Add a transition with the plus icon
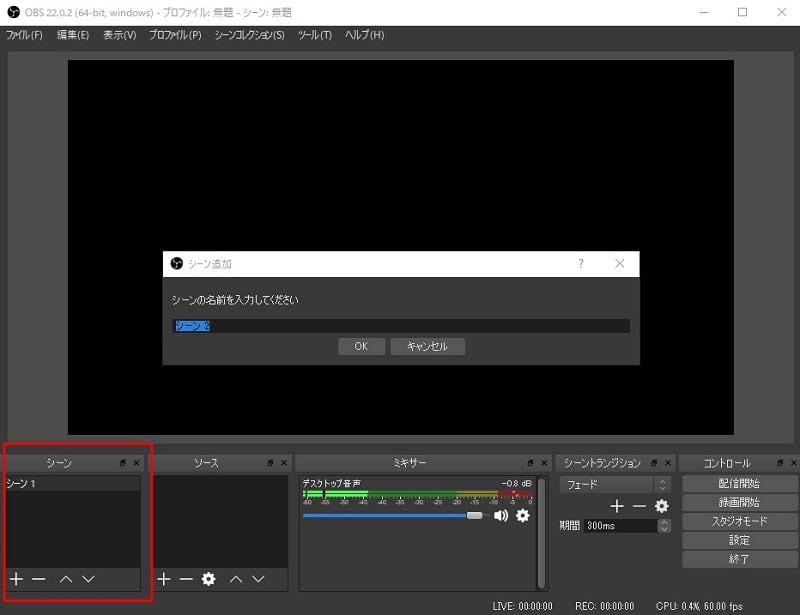The image size is (800, 615). coord(617,506)
